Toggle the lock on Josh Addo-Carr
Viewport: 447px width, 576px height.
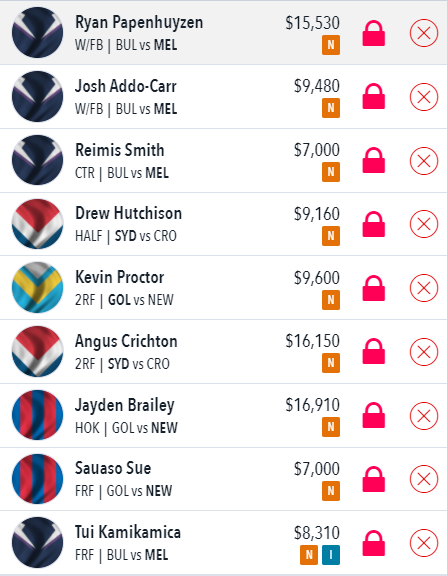pyautogui.click(x=374, y=97)
